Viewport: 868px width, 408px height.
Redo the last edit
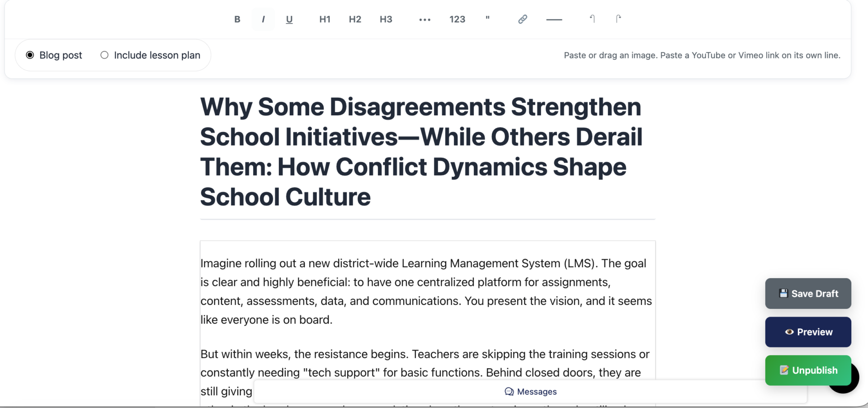click(x=618, y=19)
